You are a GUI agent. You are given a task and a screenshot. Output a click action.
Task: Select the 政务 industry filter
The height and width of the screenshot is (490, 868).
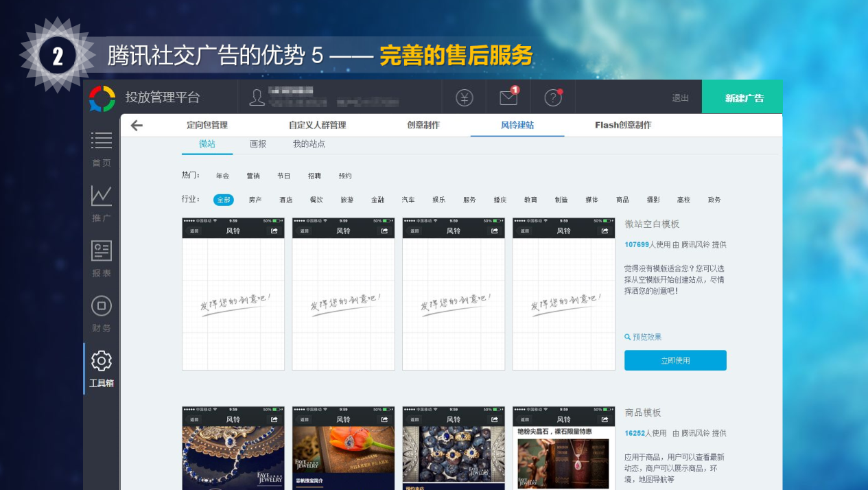pyautogui.click(x=714, y=200)
